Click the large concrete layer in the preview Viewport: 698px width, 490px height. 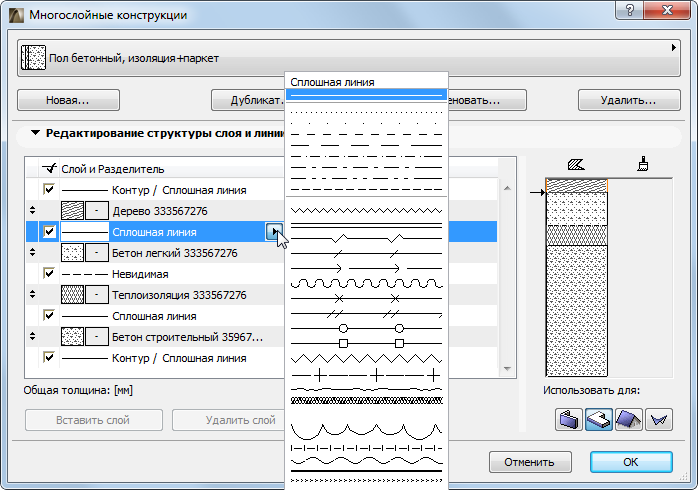[576, 311]
